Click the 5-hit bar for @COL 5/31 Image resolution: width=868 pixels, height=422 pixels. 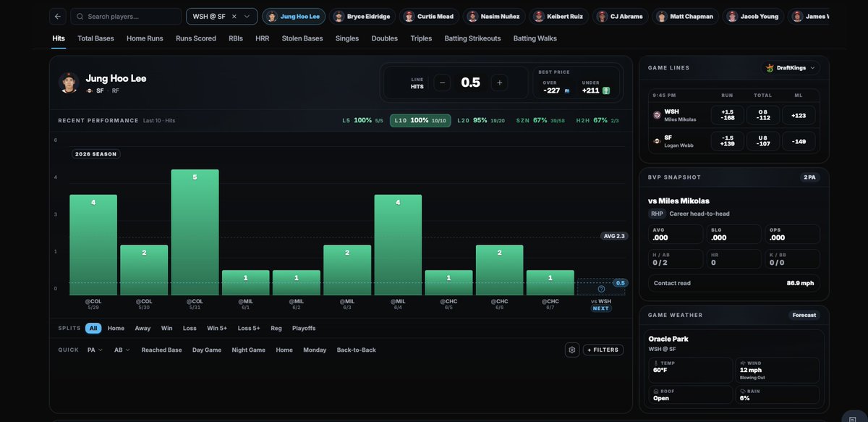pos(195,232)
